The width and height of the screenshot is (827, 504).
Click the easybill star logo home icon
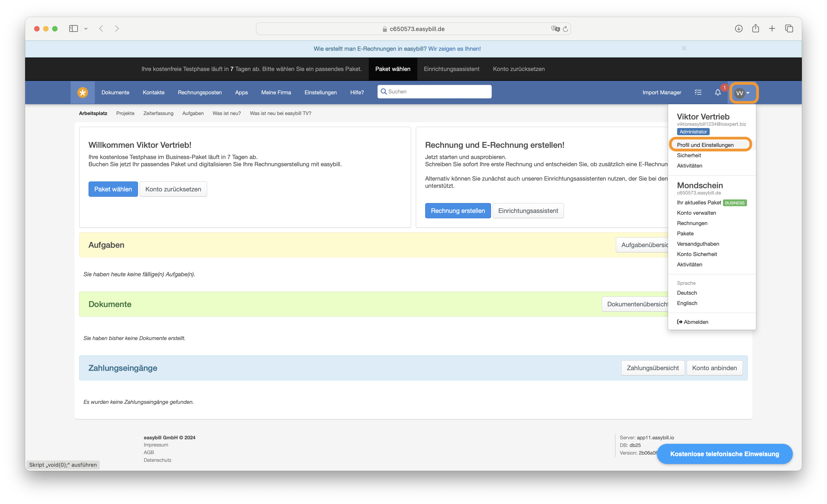pos(82,92)
